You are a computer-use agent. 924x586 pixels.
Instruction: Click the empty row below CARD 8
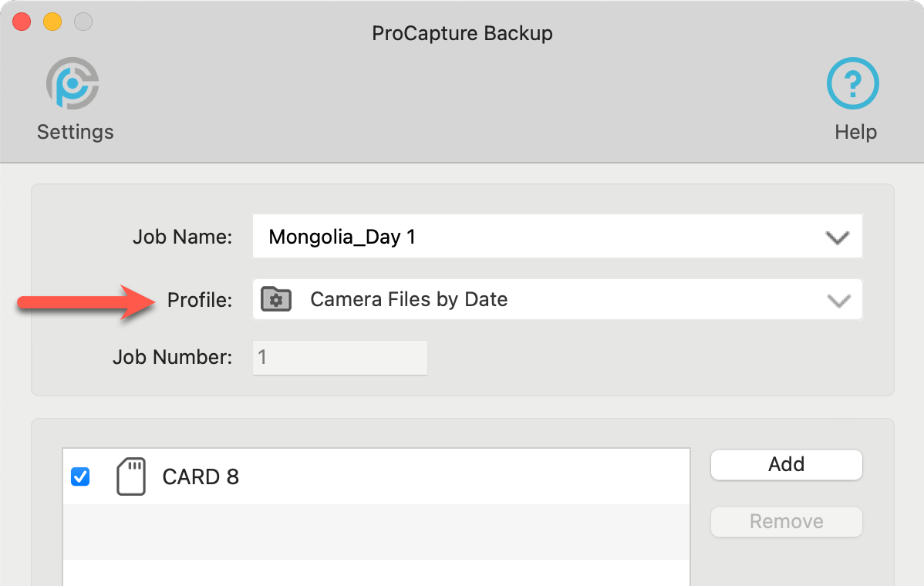pos(376,532)
